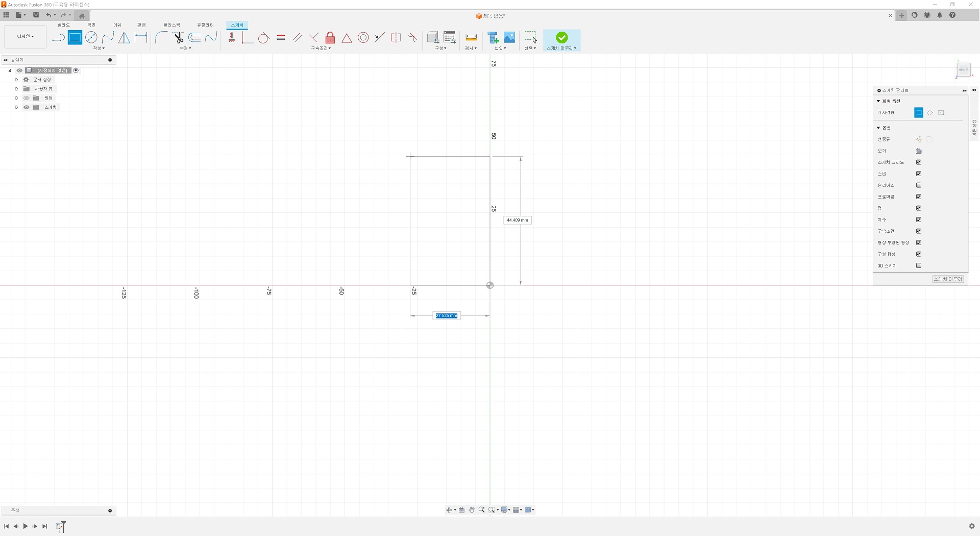Click the Insert Derive icon
The height and width of the screenshot is (536, 980).
coord(493,38)
